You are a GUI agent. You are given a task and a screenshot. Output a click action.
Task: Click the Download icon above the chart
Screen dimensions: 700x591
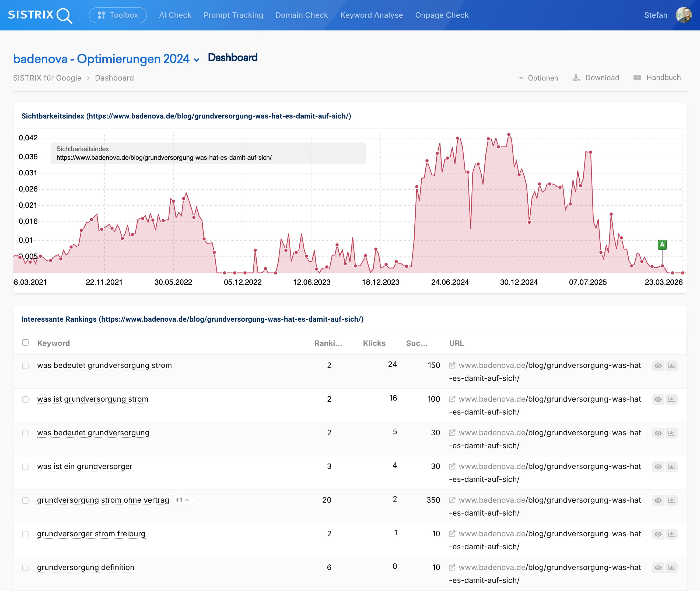pyautogui.click(x=576, y=77)
